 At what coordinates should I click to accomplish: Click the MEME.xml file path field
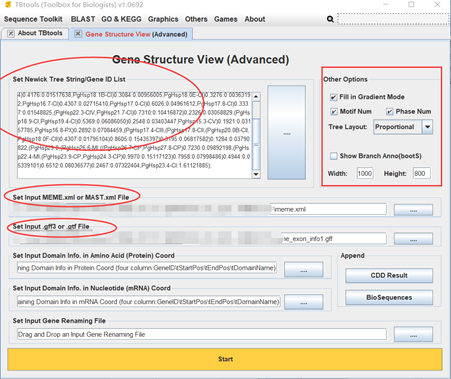[201, 209]
